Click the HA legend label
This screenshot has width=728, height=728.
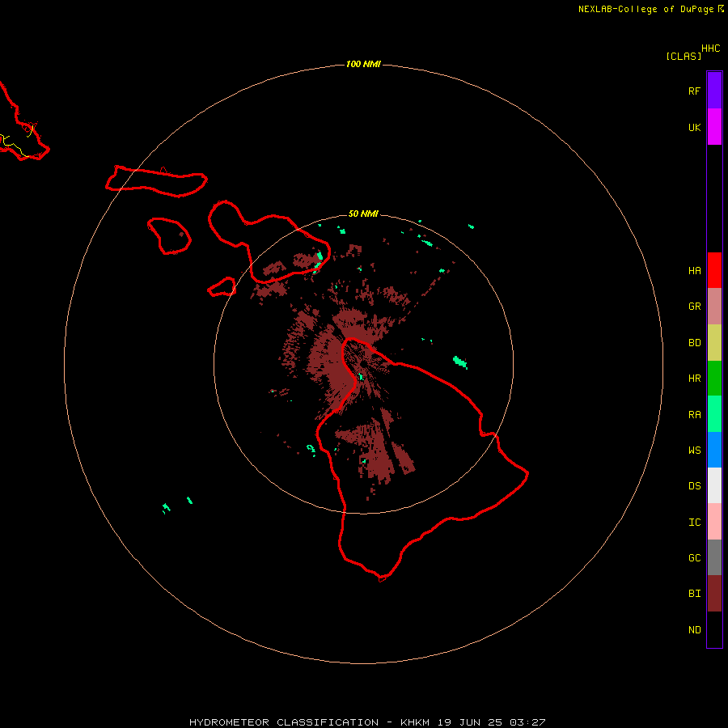click(x=694, y=270)
